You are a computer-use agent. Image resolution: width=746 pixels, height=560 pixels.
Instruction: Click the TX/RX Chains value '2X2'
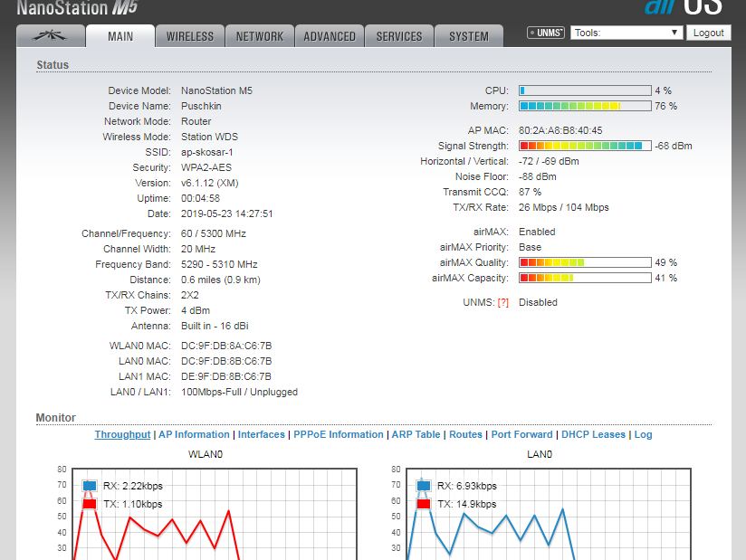190,295
